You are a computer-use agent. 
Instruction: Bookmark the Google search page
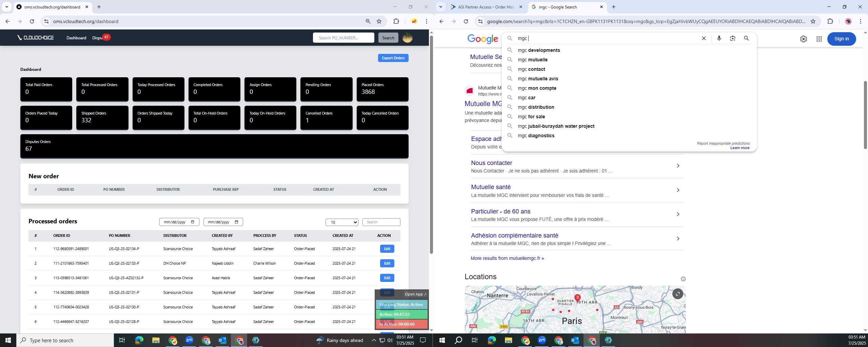pyautogui.click(x=813, y=21)
